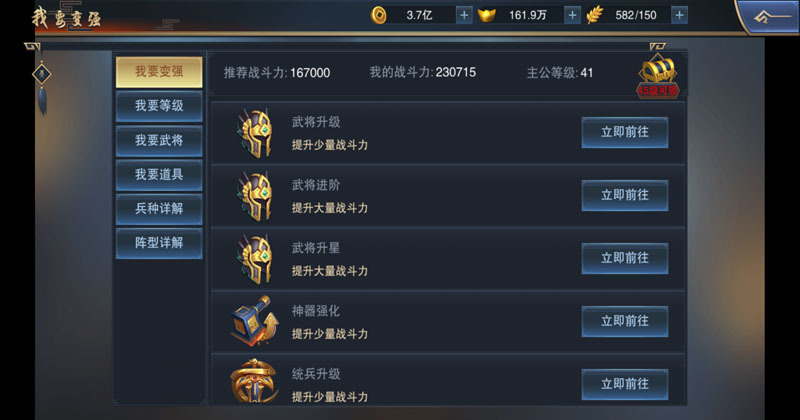
Task: Switch to the 我要武将 tab
Action: pos(159,140)
